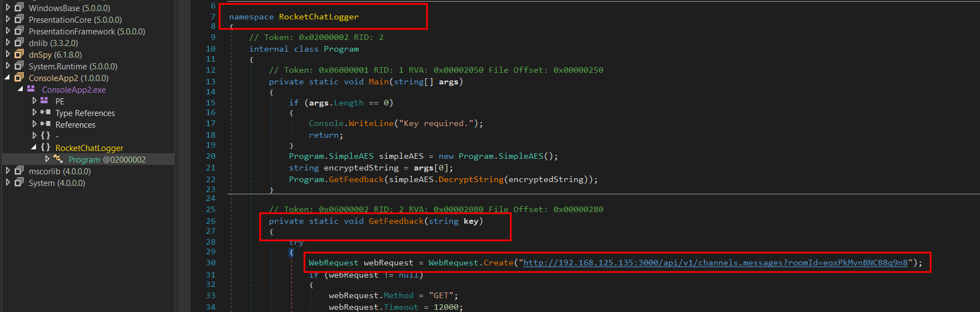Select WindowsBase (5.0.0.0) in the tree
The height and width of the screenshot is (312, 980).
[x=69, y=8]
